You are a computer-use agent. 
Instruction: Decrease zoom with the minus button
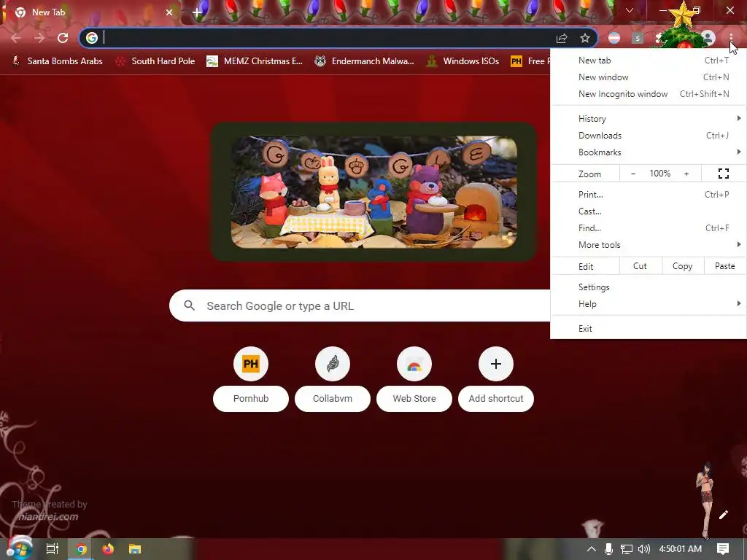pyautogui.click(x=632, y=174)
